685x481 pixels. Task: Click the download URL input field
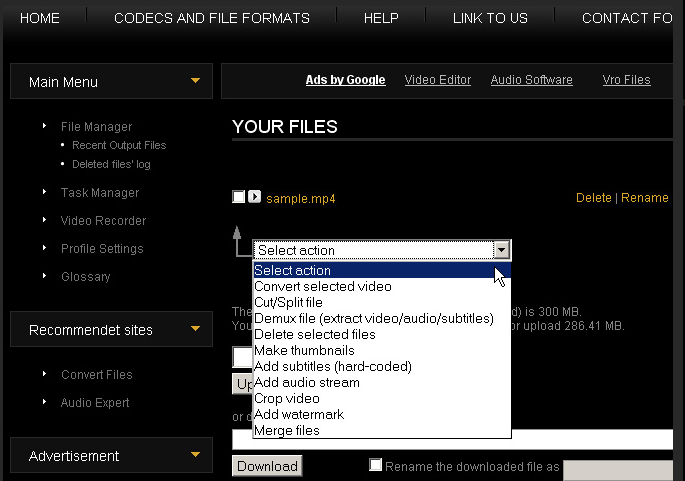coord(453,439)
